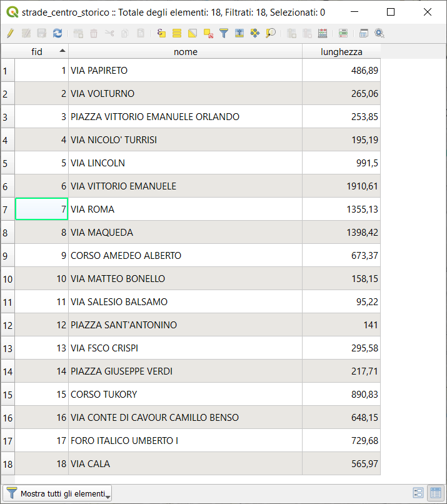Deselect all features
The height and width of the screenshot is (504, 447).
208,33
